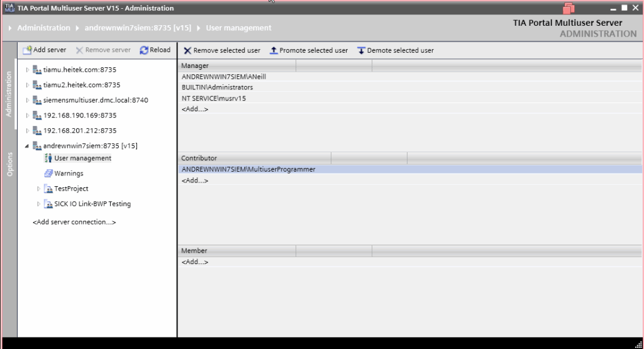644x349 pixels.
Task: Select SICK IO Link-BWP Testing label
Action: coord(92,204)
